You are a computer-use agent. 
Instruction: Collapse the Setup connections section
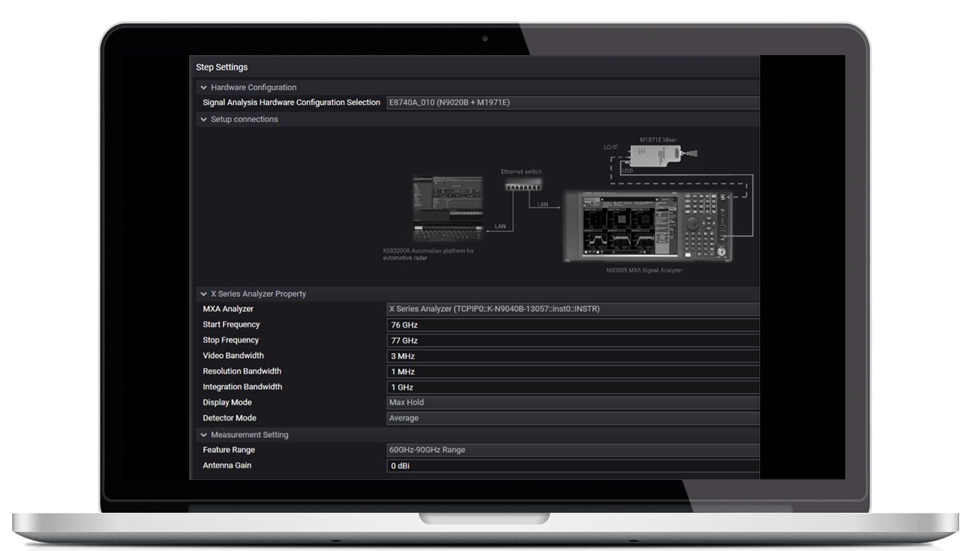point(204,119)
